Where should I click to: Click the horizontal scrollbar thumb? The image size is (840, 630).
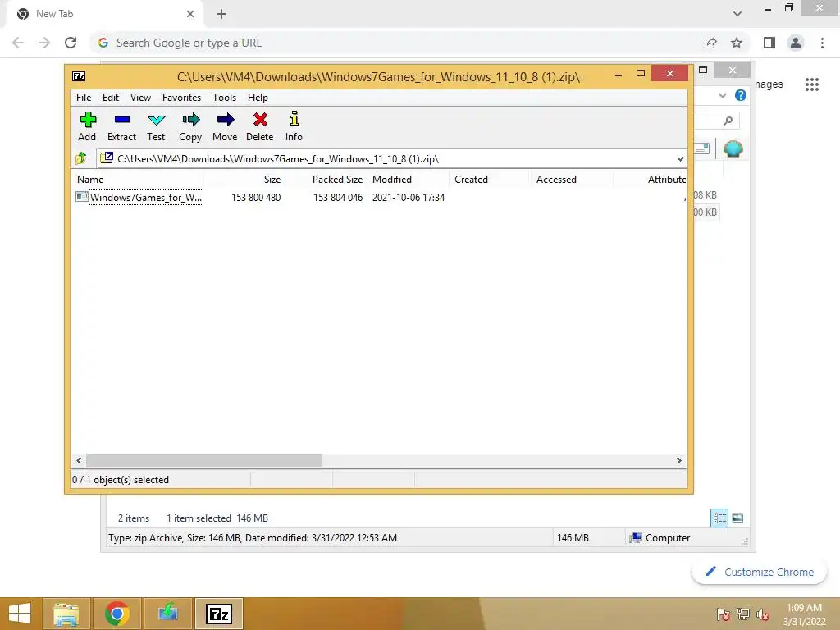pyautogui.click(x=203, y=460)
